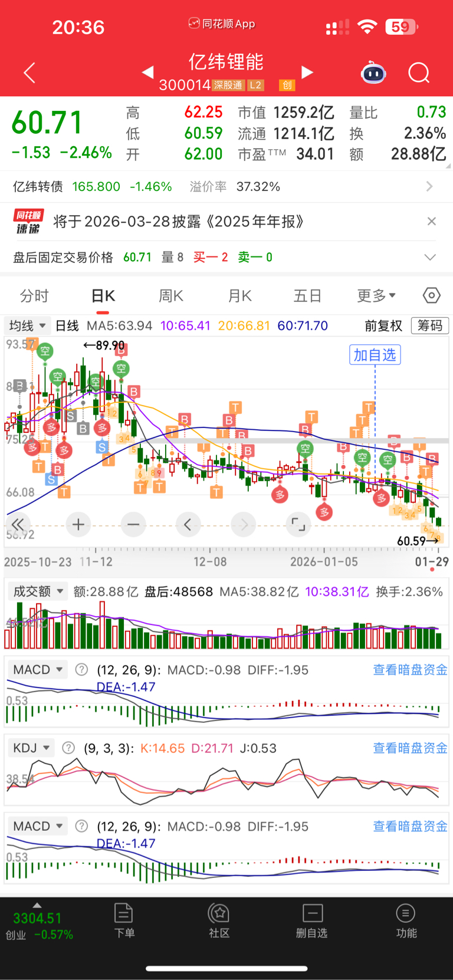Screen dimensions: 453x980
Task: Tap MA5:63.94 moving average value
Action: [119, 325]
